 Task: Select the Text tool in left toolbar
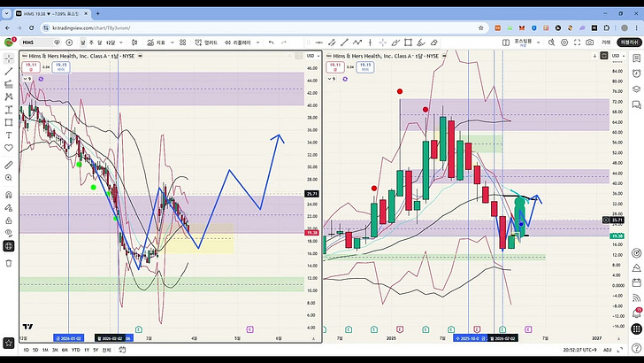pyautogui.click(x=9, y=135)
